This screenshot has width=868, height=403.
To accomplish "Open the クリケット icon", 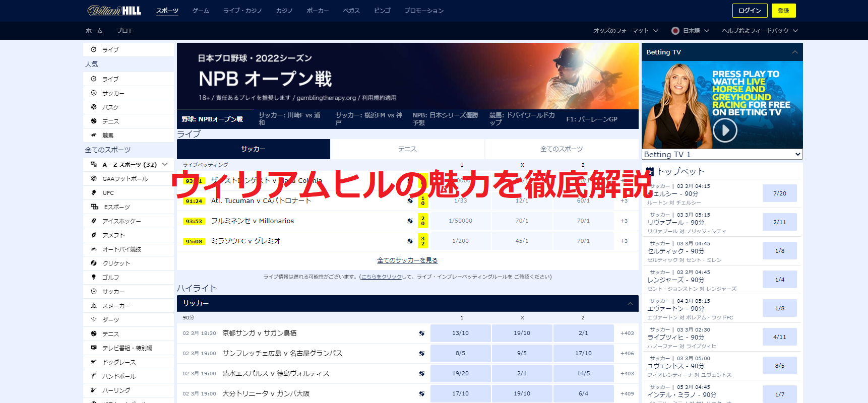I will pos(93,263).
